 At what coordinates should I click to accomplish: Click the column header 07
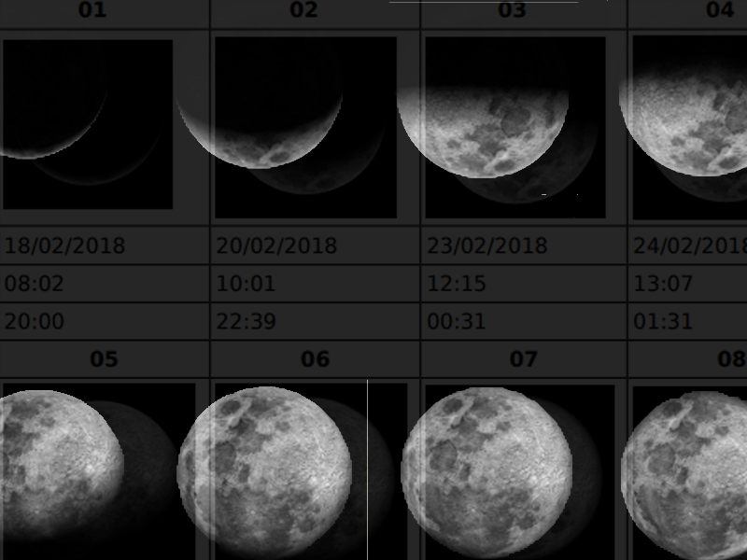click(x=524, y=359)
